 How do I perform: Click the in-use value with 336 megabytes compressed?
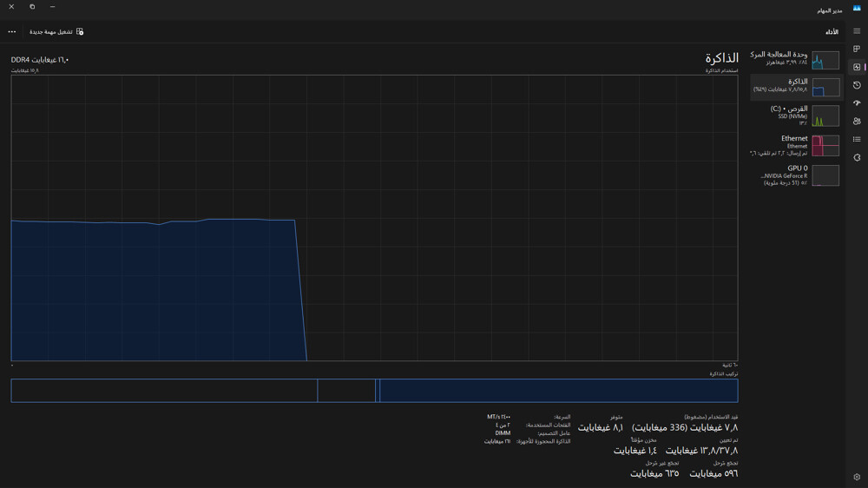tap(685, 427)
